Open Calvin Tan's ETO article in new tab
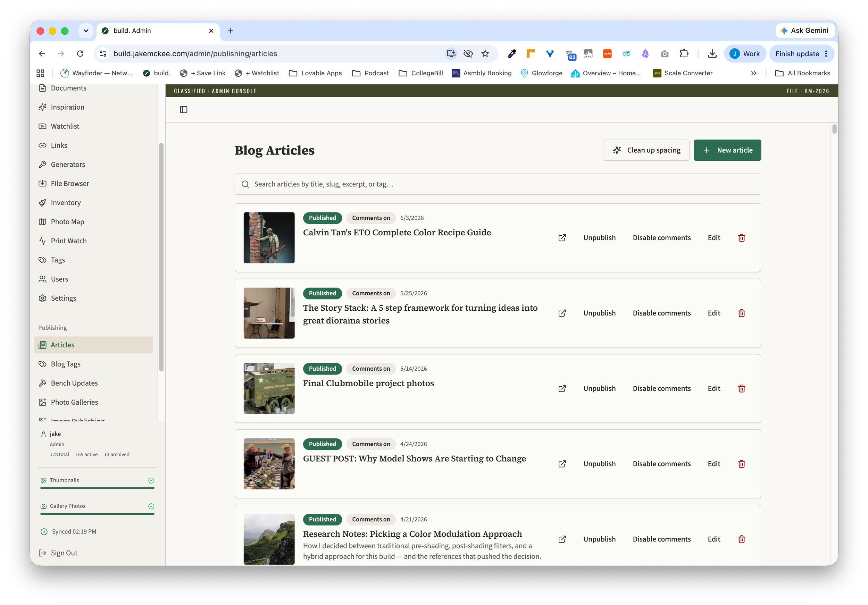The width and height of the screenshot is (868, 605). tap(562, 238)
